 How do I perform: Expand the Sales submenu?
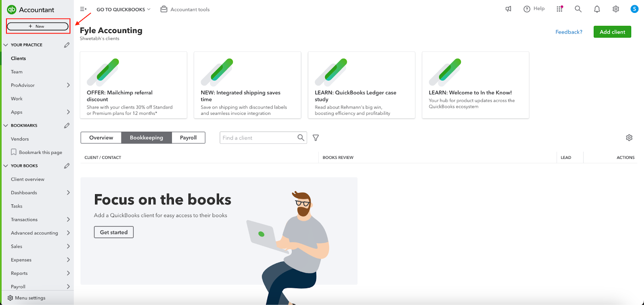click(x=68, y=246)
